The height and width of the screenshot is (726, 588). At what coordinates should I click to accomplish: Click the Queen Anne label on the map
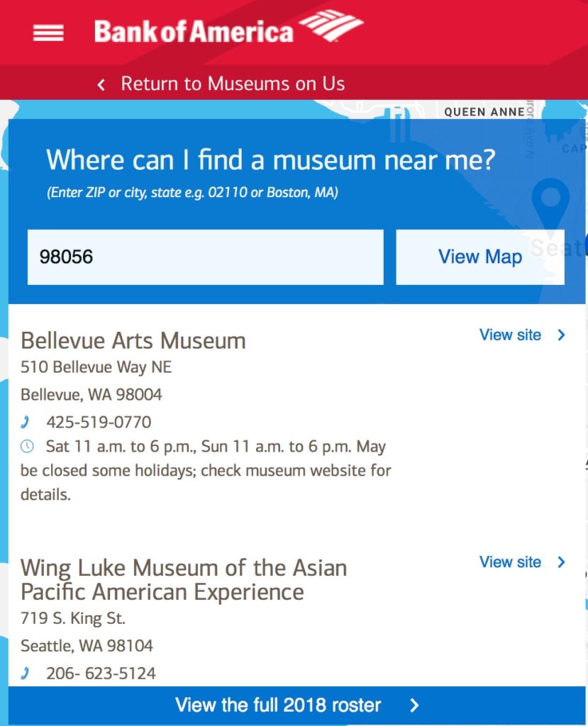point(484,111)
